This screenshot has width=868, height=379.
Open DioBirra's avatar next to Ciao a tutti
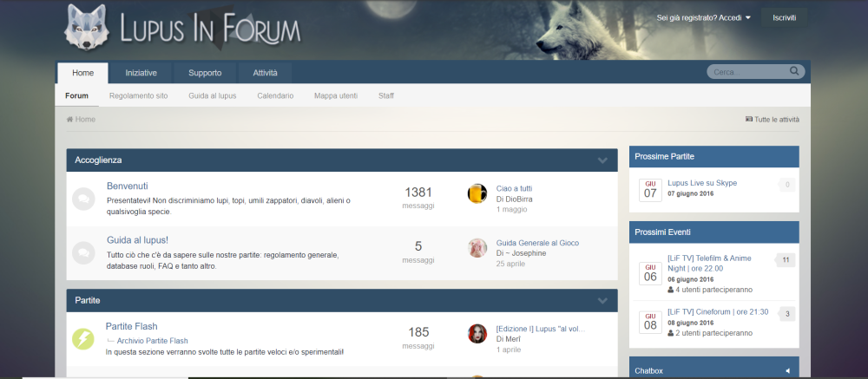[x=477, y=193]
